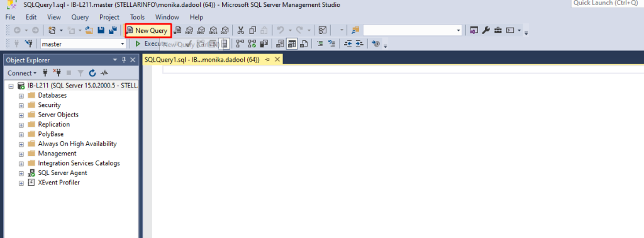
Task: Open the View menu
Action: 54,17
